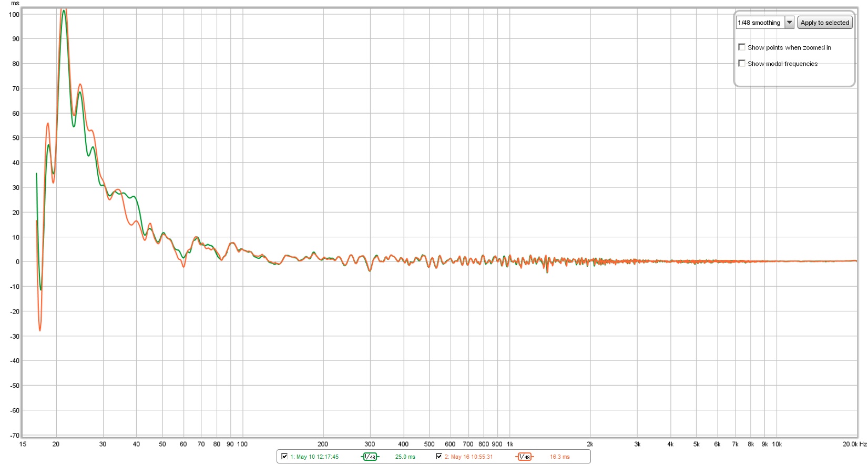Screen dimensions: 868x464
Task: Uncheck the May 10 12:17:45 trace checkbox
Action: (x=284, y=456)
